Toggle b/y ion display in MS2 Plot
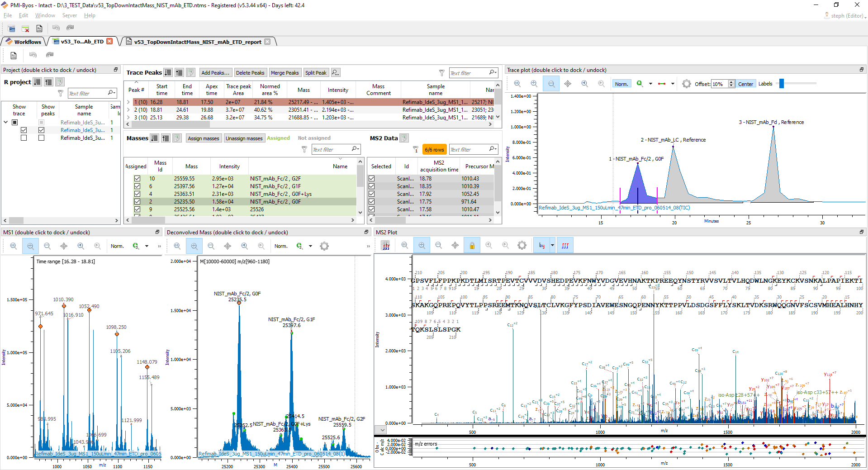Image resolution: width=868 pixels, height=470 pixels. tap(541, 245)
